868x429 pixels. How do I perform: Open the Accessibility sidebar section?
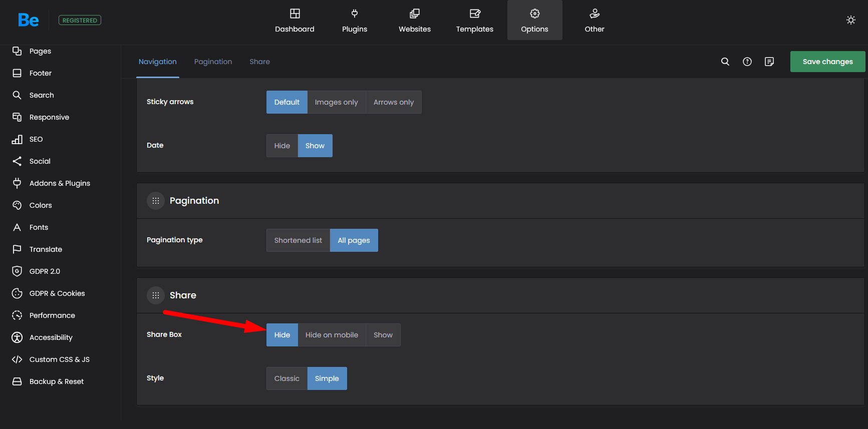(51, 337)
